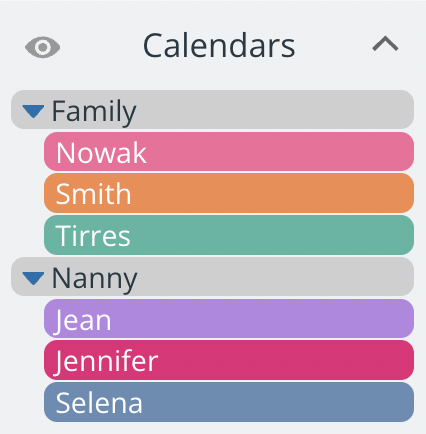
Task: Click the Family group label
Action: [x=94, y=112]
